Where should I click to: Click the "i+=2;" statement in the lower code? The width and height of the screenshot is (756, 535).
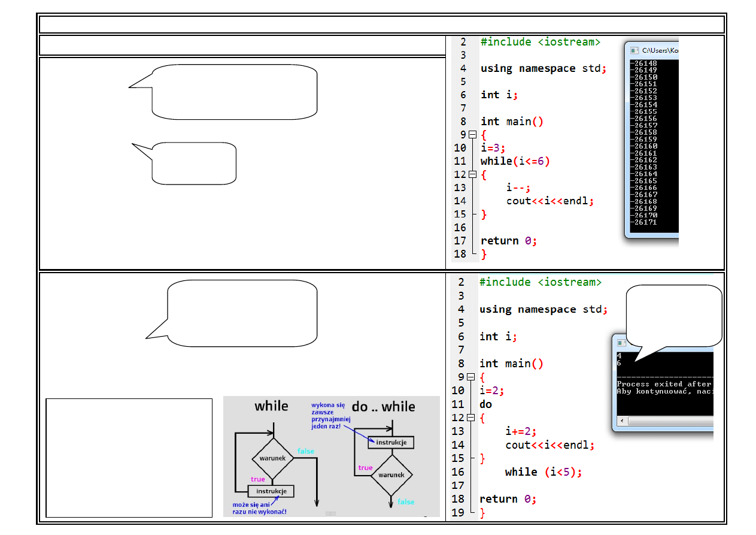[x=521, y=431]
